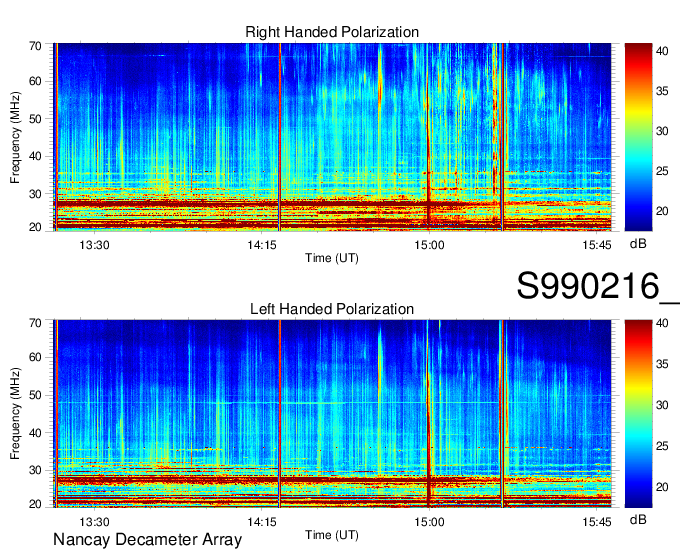This screenshot has width=680, height=552.
Task: Click the 30 MHz tick of Left Handed plot
Action: [35, 470]
